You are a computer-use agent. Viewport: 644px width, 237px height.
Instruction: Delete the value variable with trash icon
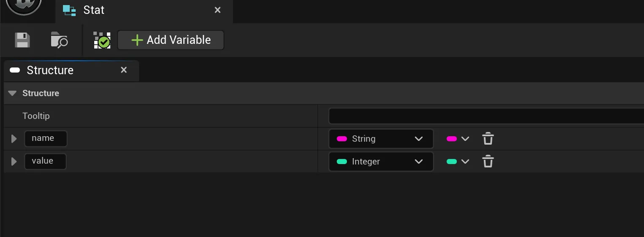click(x=488, y=162)
